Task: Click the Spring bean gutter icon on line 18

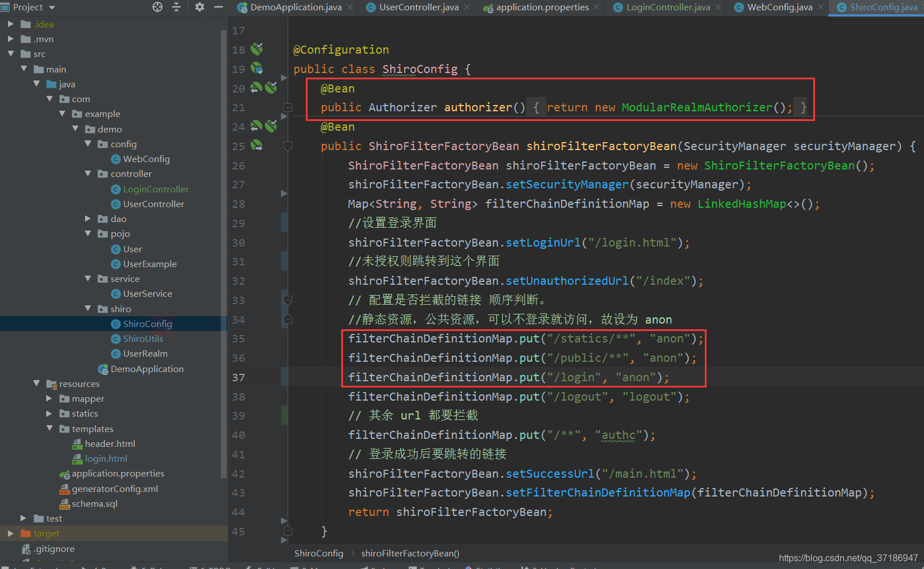Action: click(x=257, y=49)
